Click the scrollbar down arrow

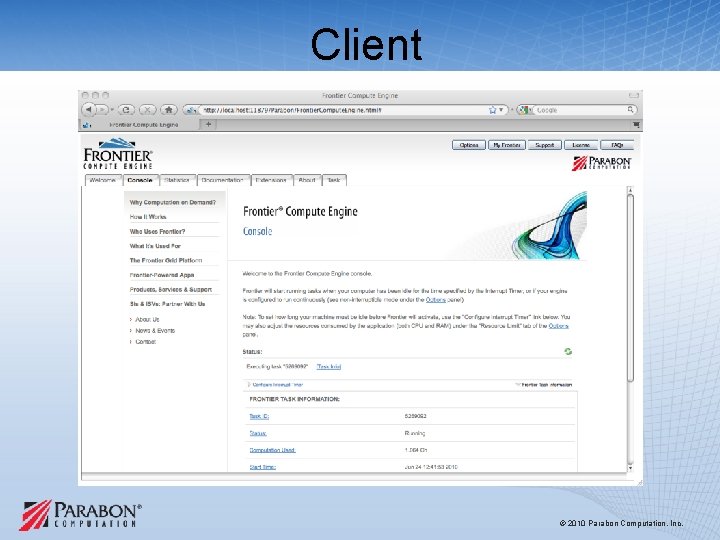[630, 468]
